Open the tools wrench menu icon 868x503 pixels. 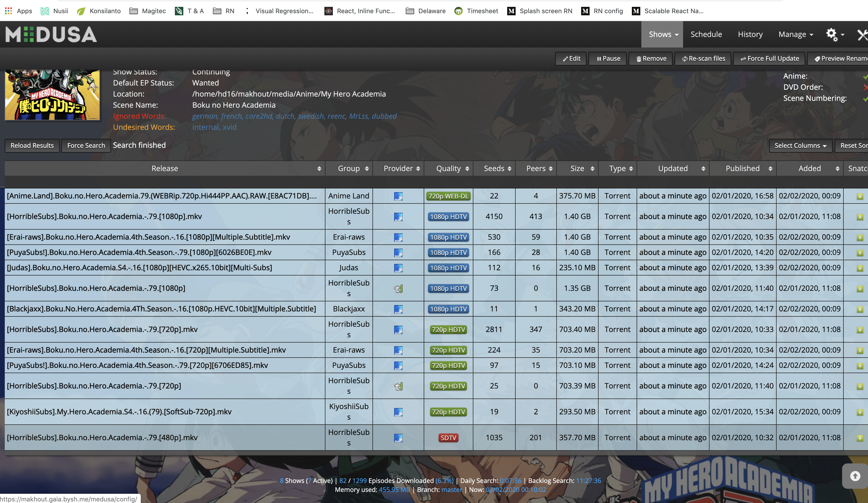click(x=862, y=34)
